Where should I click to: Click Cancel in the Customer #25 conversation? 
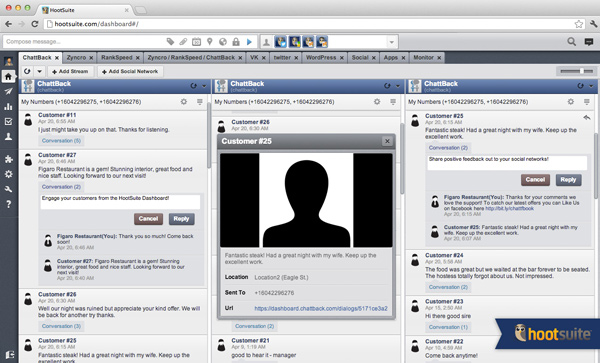coord(535,180)
